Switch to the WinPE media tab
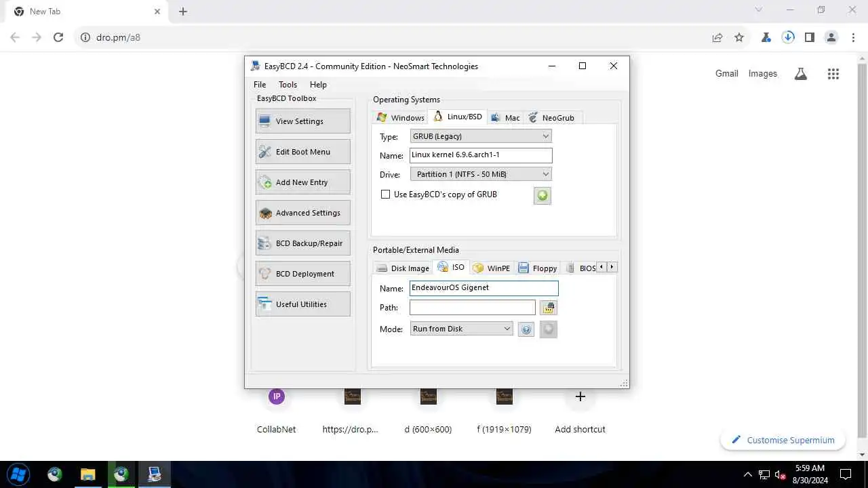This screenshot has height=488, width=868. (492, 268)
